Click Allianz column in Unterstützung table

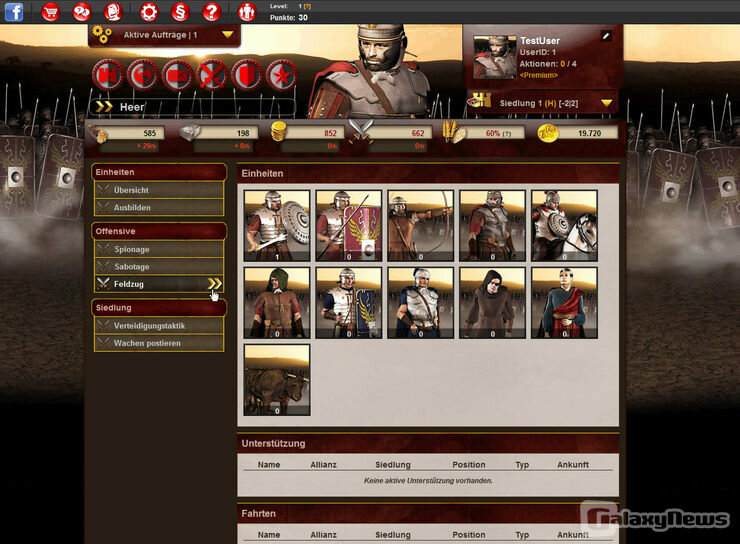coord(323,465)
